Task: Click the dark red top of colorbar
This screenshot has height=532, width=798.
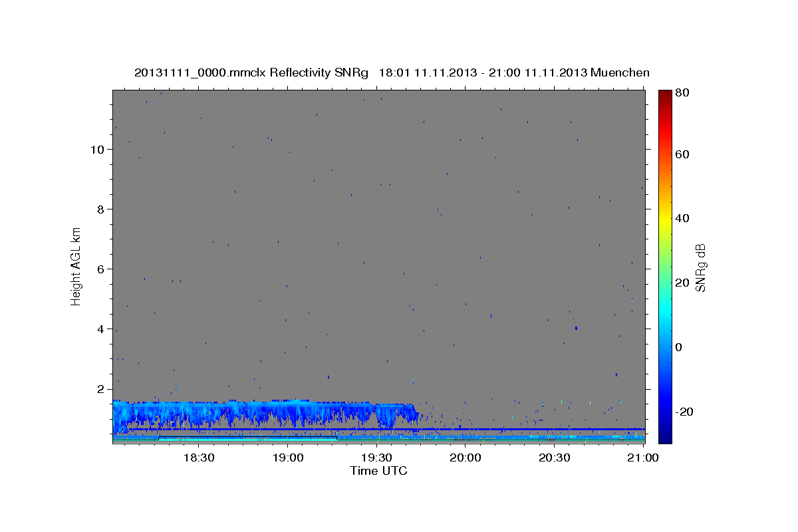Action: tap(665, 96)
